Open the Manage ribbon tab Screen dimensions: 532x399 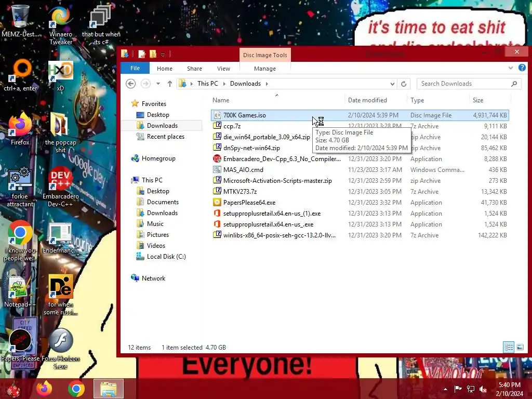click(265, 69)
